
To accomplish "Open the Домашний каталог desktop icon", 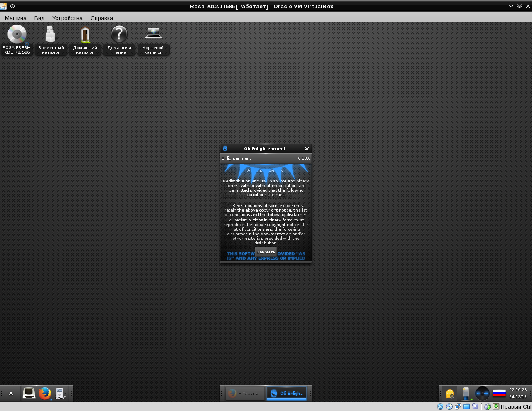I will point(85,34).
